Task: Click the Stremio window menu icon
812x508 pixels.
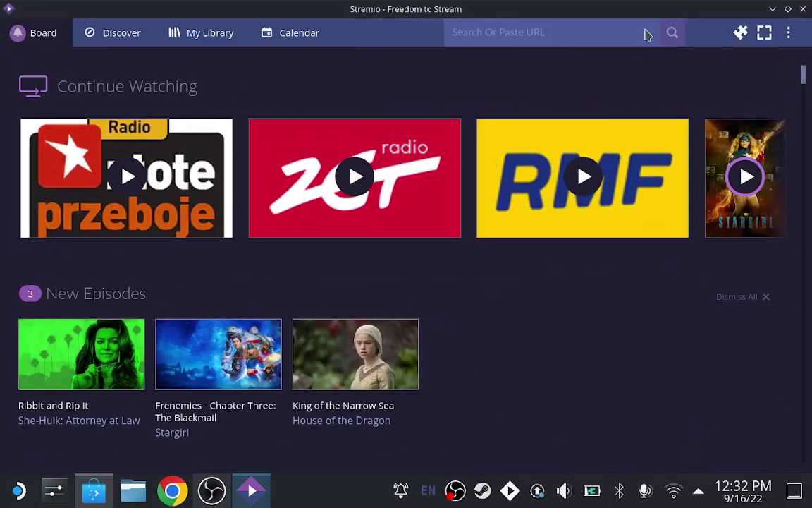Action: 8,8
